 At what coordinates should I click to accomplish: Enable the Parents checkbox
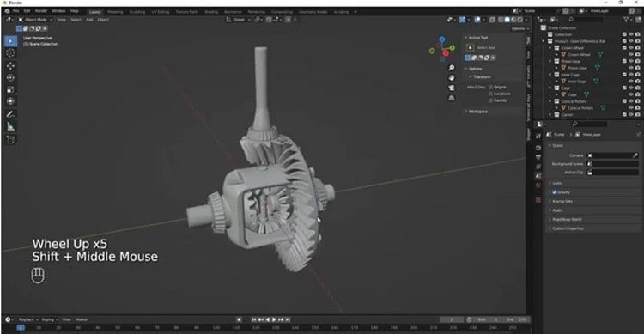490,100
